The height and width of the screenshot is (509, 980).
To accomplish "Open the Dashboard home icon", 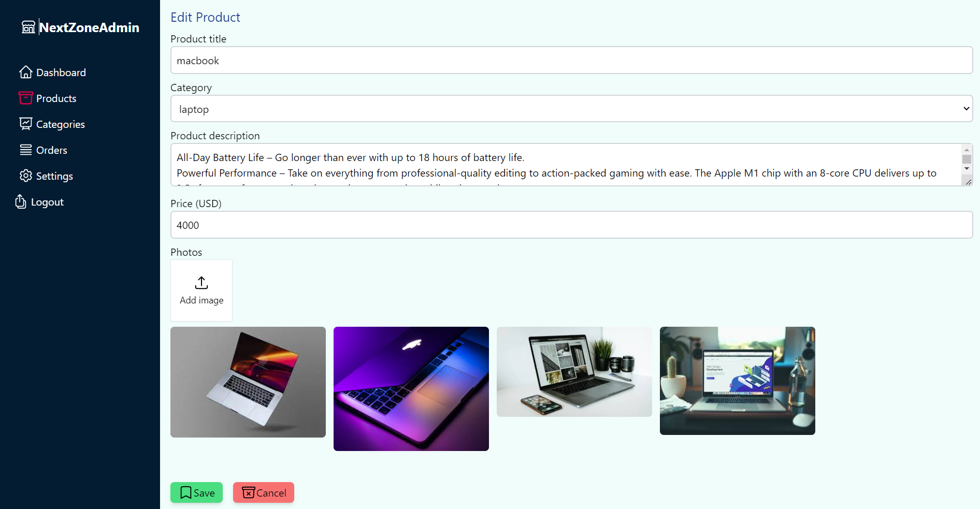I will tap(26, 72).
